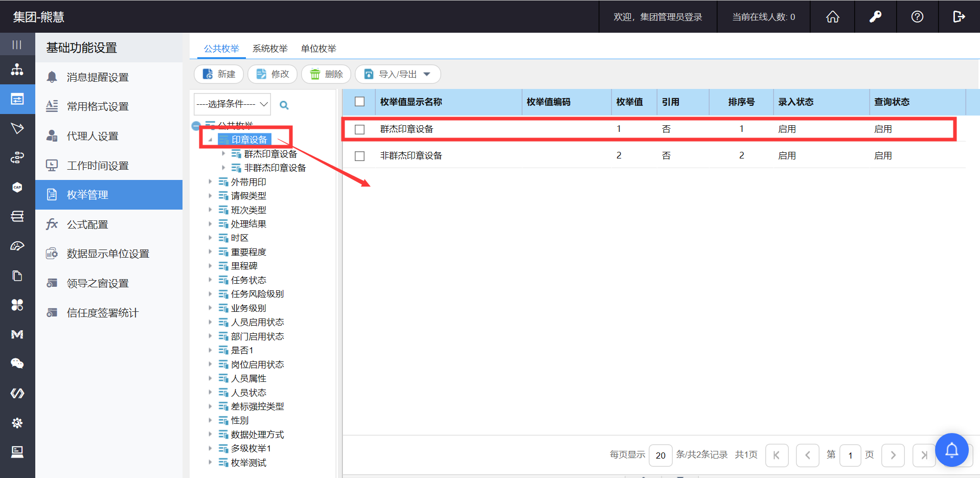The width and height of the screenshot is (980, 478).
Task: Click the 新建 button
Action: click(219, 74)
